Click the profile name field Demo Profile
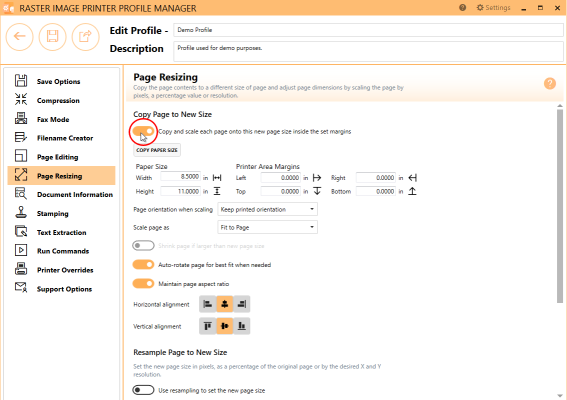The height and width of the screenshot is (400, 567). coord(368,30)
